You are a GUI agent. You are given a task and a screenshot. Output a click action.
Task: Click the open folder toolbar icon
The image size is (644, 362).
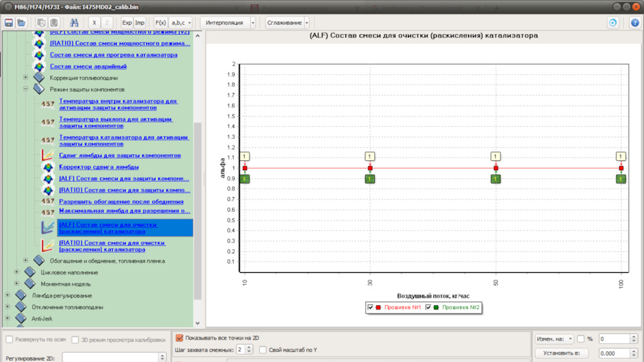tap(21, 23)
